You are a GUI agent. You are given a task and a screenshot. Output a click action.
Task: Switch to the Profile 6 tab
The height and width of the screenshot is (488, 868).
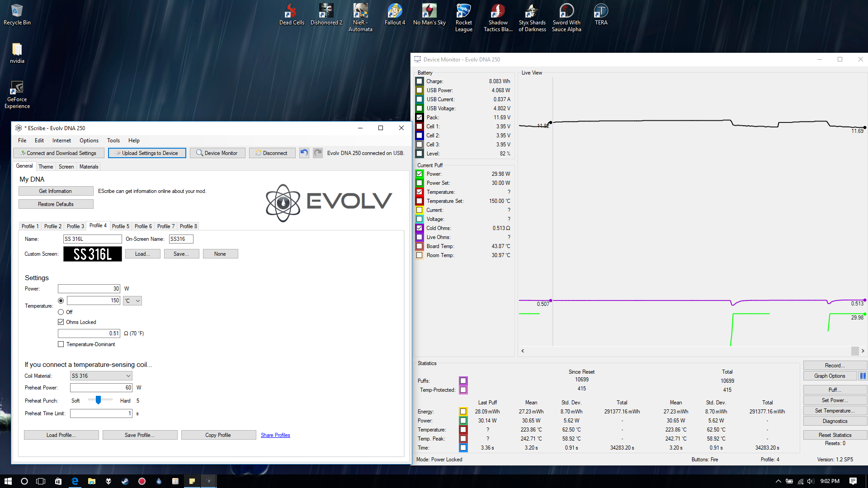[143, 226]
